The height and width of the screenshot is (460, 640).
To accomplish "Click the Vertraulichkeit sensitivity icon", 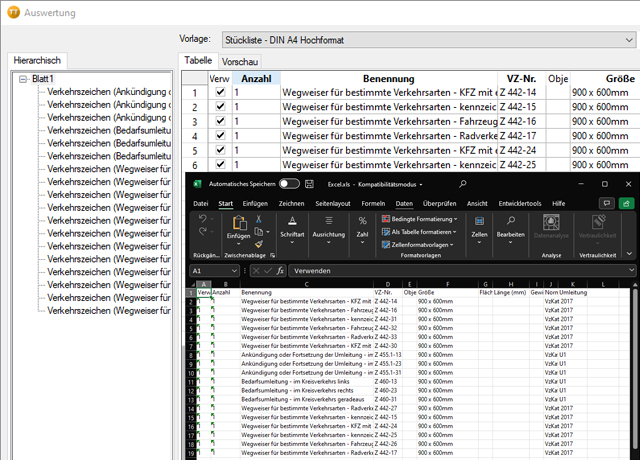I will [x=598, y=222].
